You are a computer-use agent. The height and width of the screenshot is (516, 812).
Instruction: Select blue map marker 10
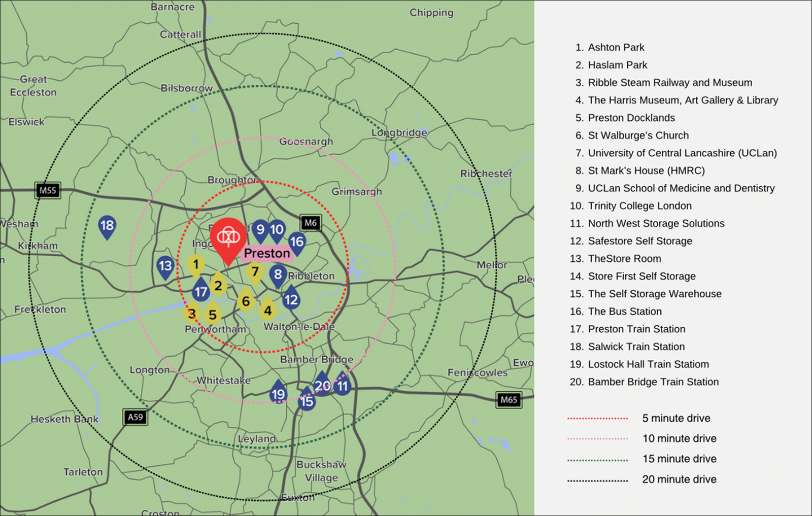(277, 231)
